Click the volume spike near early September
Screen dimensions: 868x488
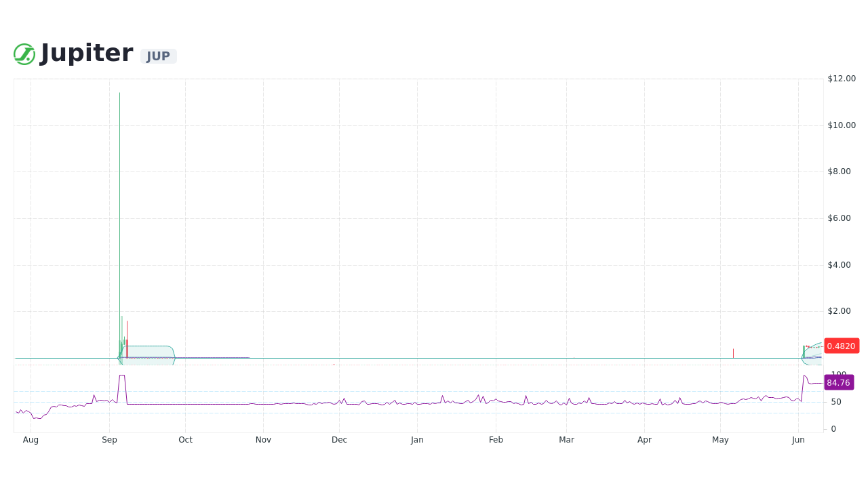click(122, 381)
